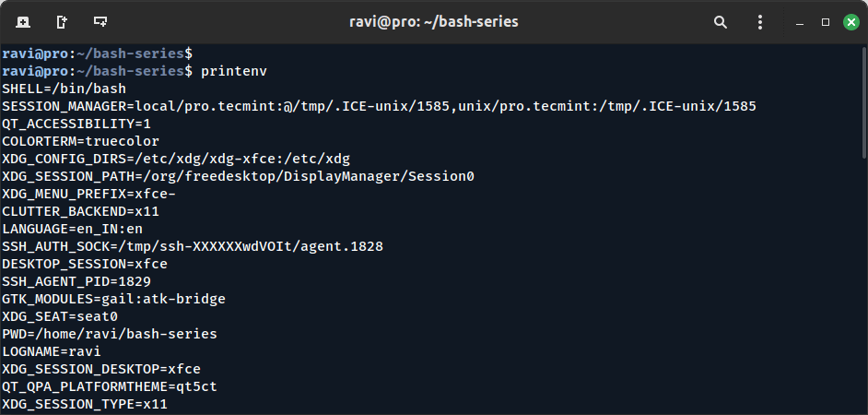868x415 pixels.
Task: Open the terminal search magnifier icon
Action: pos(721,20)
